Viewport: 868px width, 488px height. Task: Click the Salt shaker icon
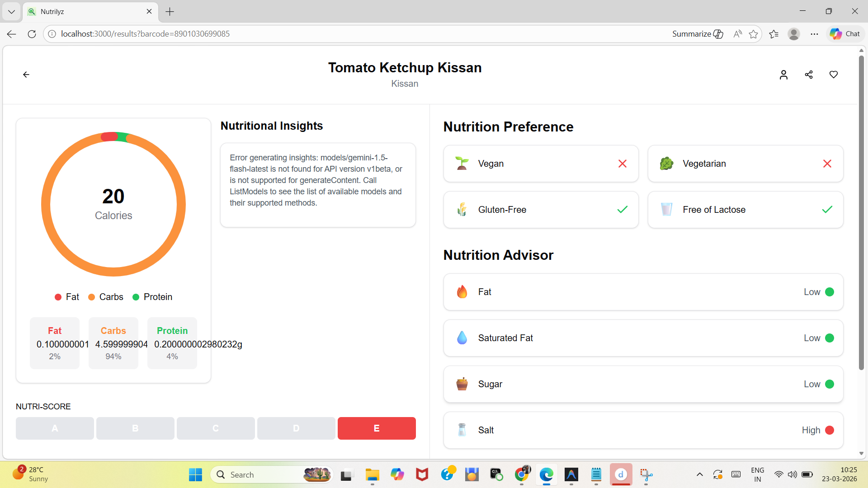click(x=462, y=430)
